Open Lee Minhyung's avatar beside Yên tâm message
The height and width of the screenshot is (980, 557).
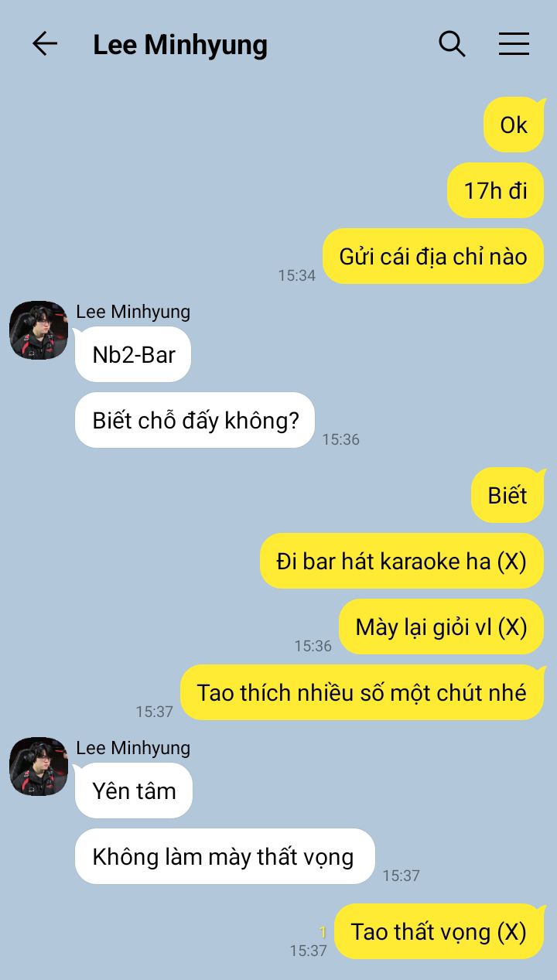[39, 767]
